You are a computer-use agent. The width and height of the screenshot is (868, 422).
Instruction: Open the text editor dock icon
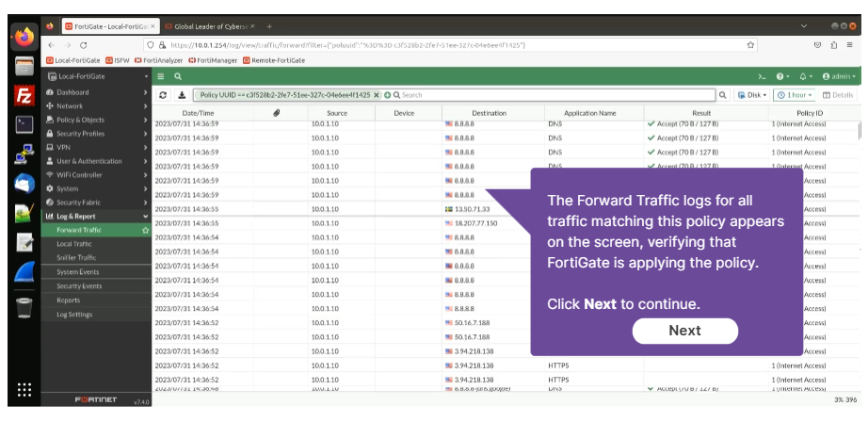tap(24, 242)
